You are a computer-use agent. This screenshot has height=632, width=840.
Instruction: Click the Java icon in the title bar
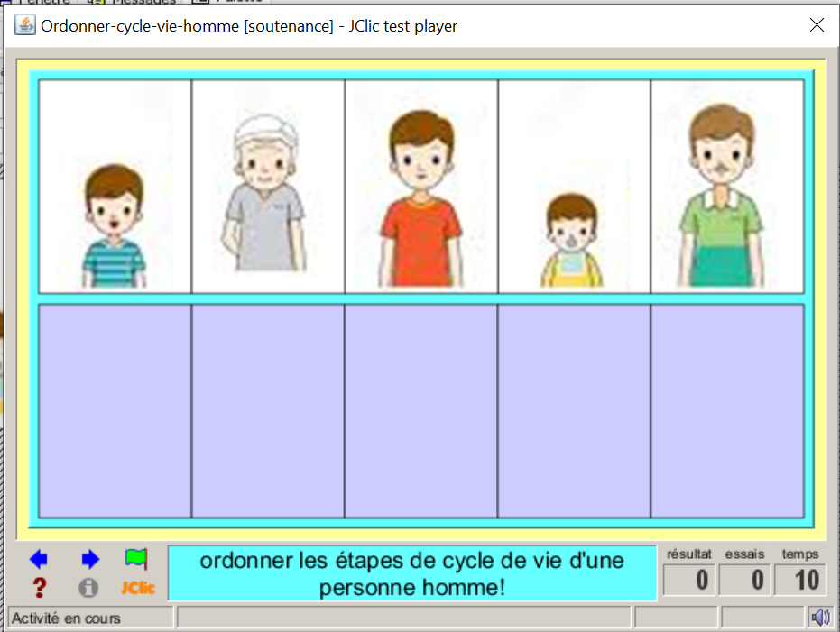pos(24,25)
